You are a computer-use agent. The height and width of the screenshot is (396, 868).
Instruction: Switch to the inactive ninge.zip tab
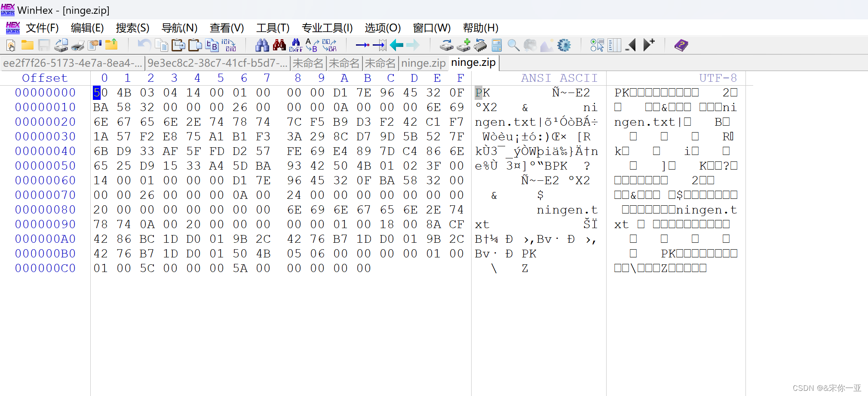tap(423, 63)
